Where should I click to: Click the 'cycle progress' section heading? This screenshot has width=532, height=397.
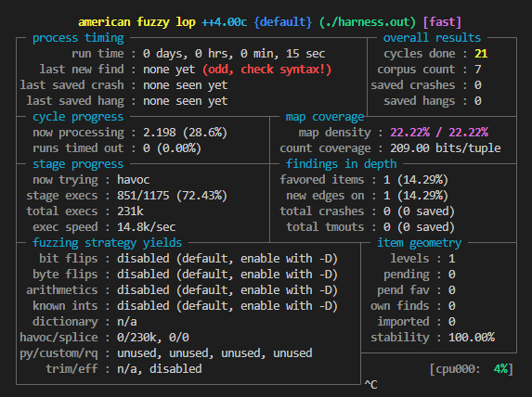(78, 117)
